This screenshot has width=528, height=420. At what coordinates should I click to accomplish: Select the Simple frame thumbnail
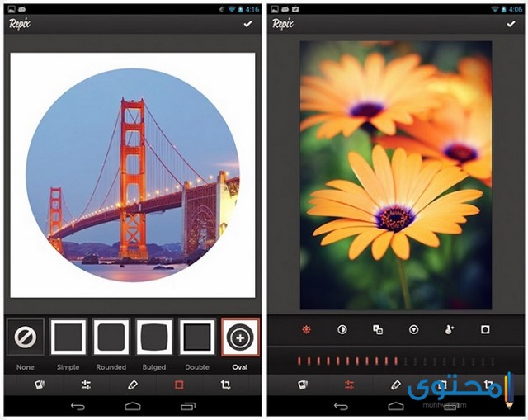pyautogui.click(x=68, y=337)
